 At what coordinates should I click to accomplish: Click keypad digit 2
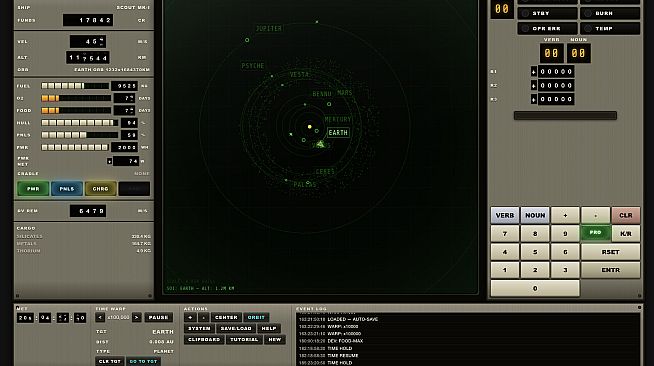[x=535, y=270]
